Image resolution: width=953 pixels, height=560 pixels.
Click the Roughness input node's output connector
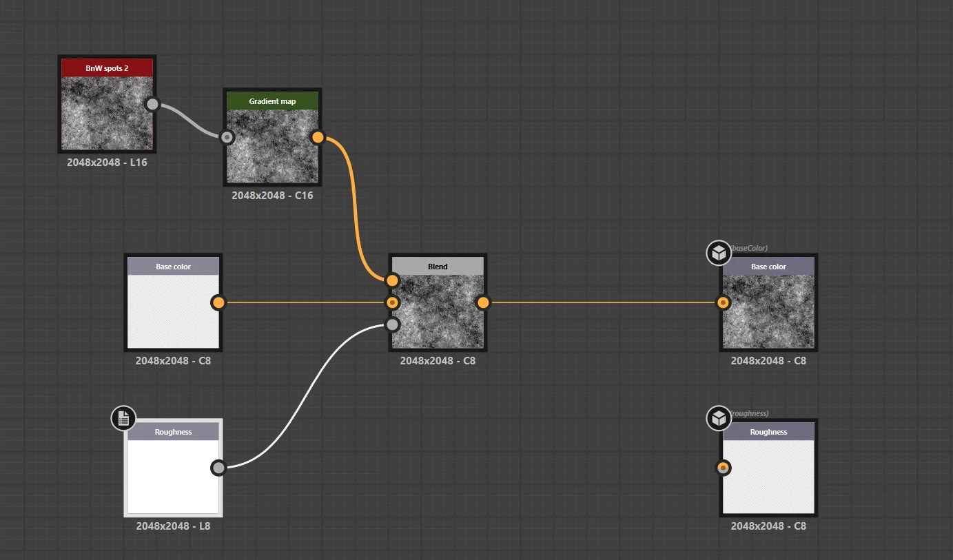(x=218, y=468)
